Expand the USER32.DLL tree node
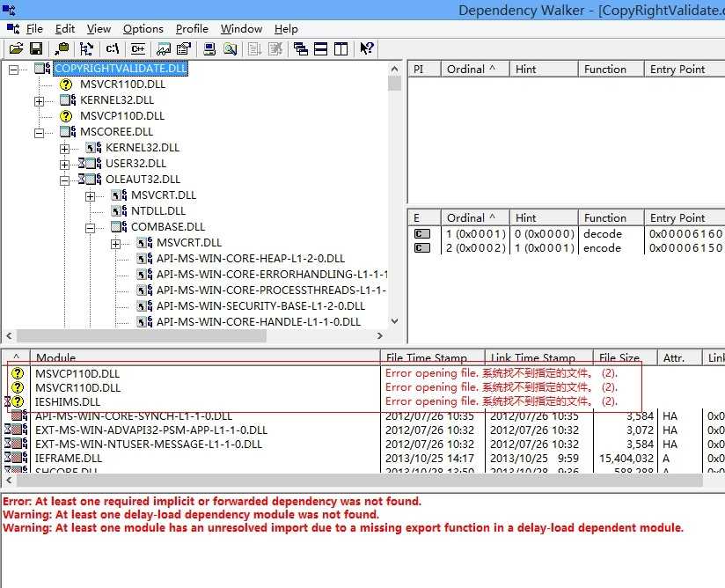The width and height of the screenshot is (725, 588). point(65,165)
